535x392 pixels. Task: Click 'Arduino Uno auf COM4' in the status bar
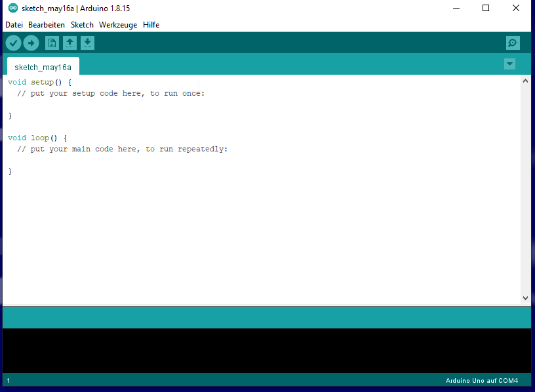tap(482, 380)
